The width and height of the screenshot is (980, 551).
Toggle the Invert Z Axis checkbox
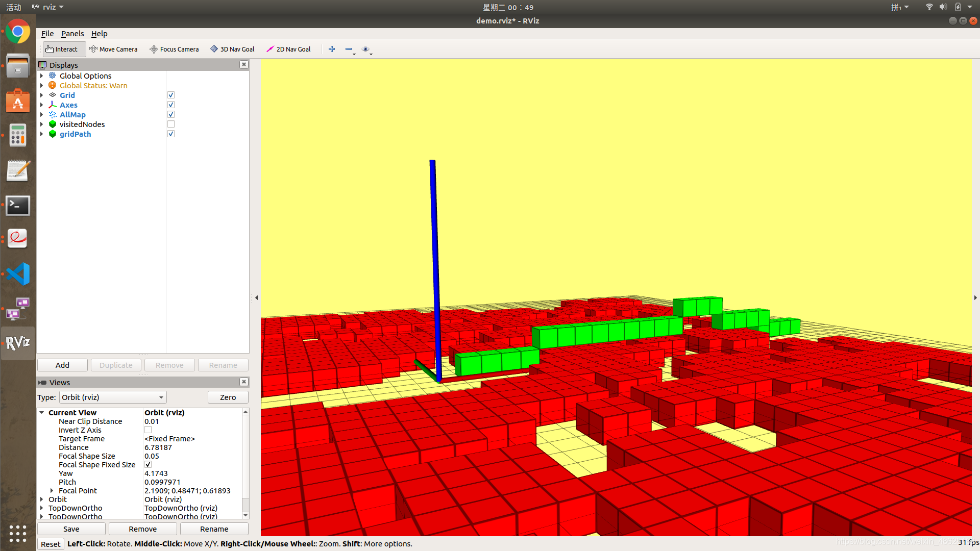coord(148,430)
